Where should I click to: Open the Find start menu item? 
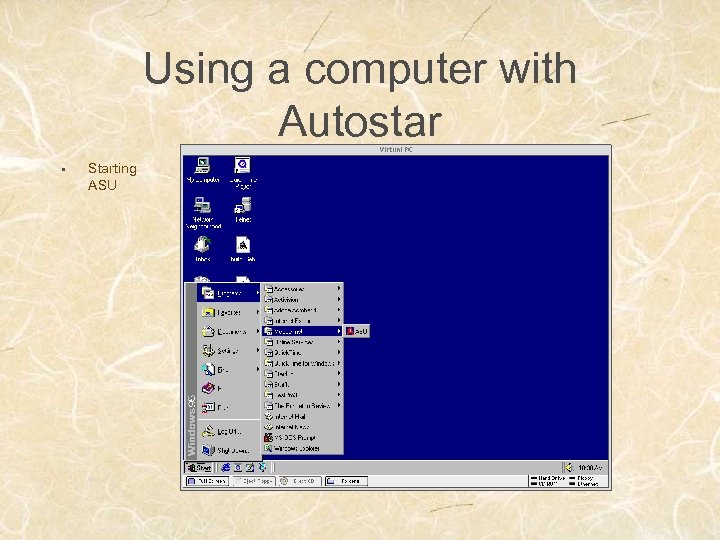(229, 370)
